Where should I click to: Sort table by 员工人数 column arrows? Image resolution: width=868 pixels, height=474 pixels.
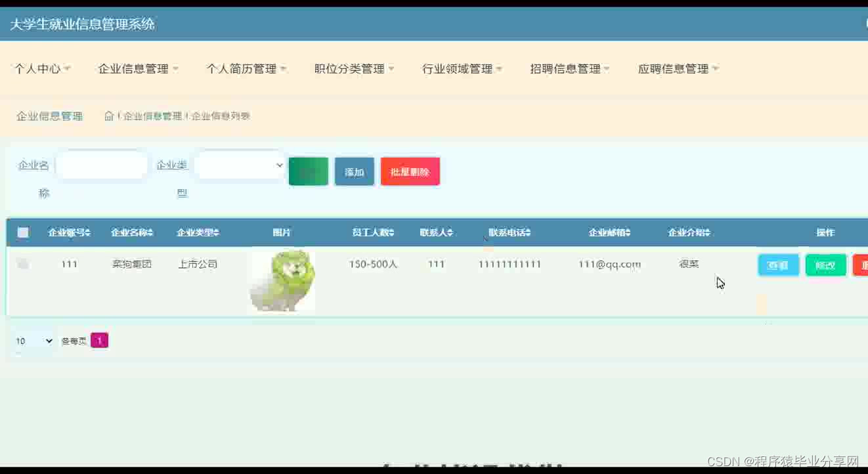tap(392, 232)
